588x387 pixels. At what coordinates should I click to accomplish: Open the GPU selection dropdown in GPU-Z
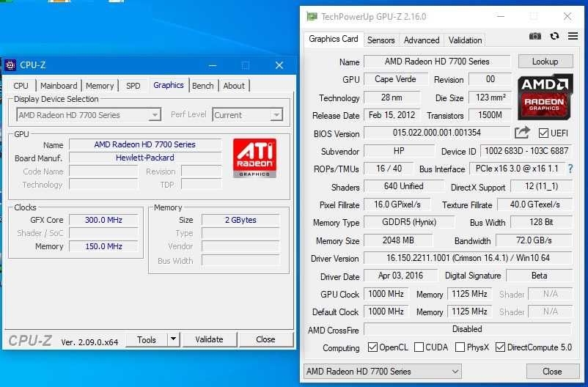click(x=382, y=372)
